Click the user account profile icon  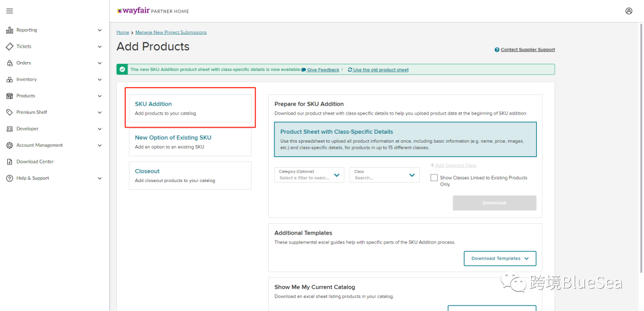629,11
